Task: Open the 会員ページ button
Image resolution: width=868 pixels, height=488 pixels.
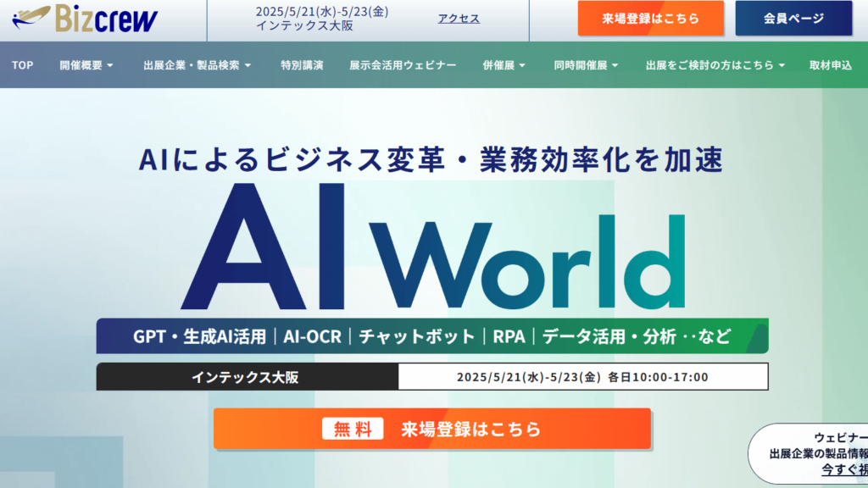Action: tap(793, 19)
